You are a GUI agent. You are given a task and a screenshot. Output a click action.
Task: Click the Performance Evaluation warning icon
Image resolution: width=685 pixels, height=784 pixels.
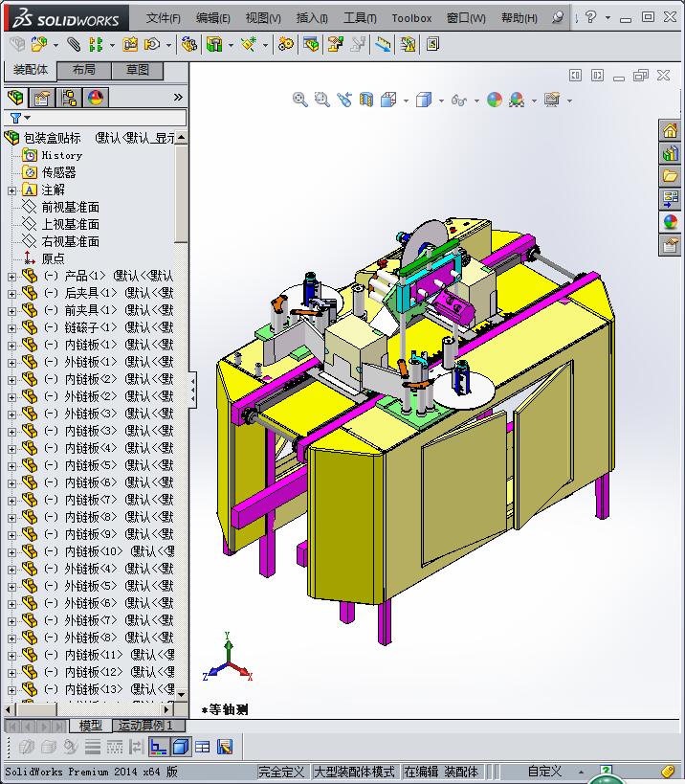408,44
